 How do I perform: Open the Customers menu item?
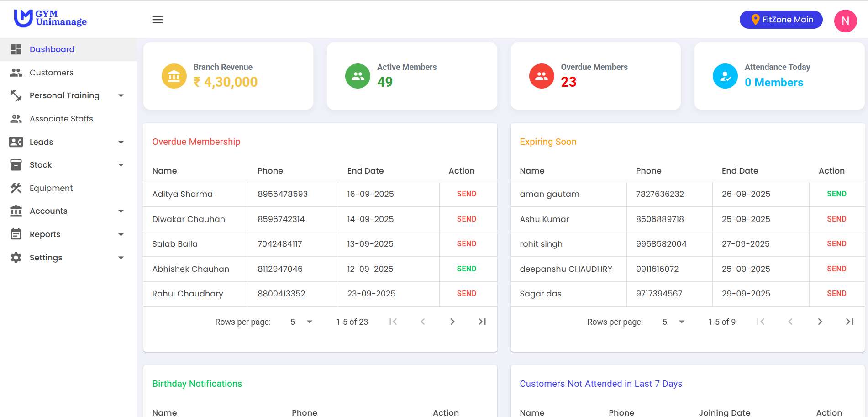tap(51, 72)
